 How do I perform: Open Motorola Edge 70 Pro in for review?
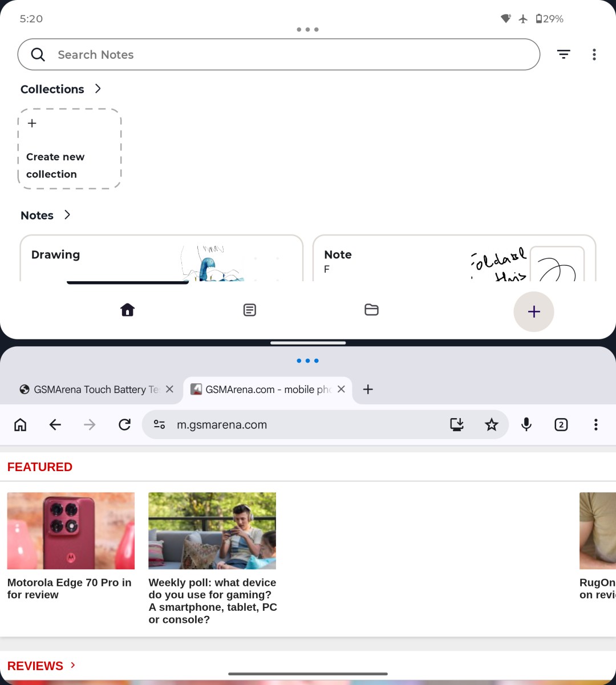[x=69, y=589]
